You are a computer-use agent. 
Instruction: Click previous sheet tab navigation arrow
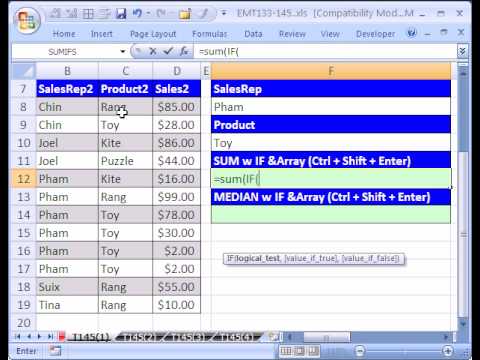pos(29,337)
